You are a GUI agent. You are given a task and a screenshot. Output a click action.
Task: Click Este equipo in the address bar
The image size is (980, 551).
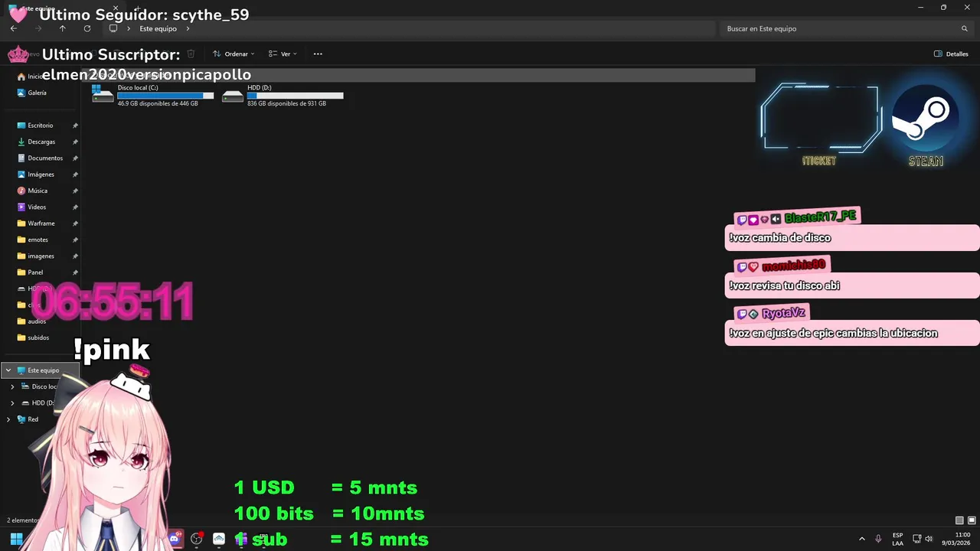point(158,28)
